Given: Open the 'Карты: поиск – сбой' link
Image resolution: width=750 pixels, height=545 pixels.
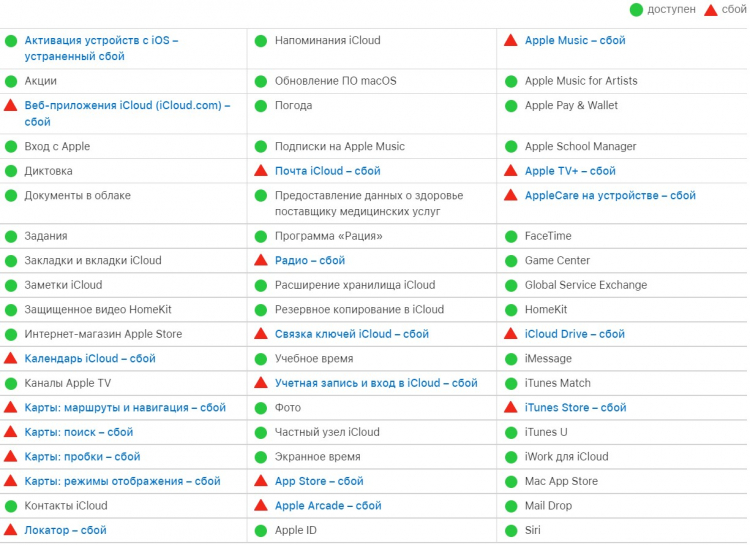Looking at the screenshot, I should click(x=79, y=432).
